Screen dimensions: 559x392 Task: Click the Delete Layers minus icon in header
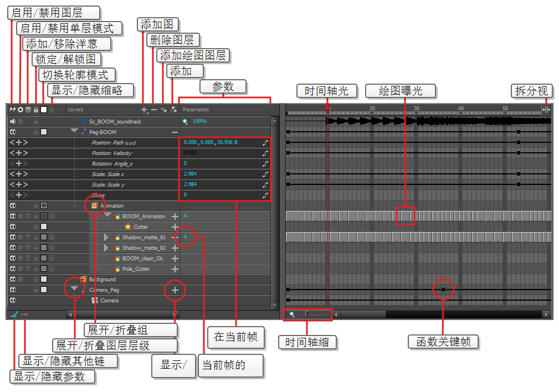tap(153, 110)
